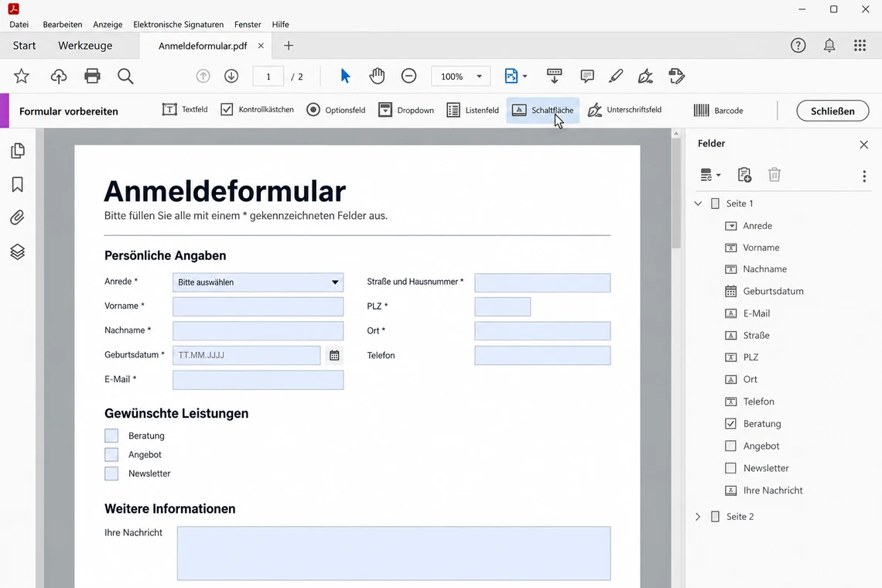This screenshot has height=588, width=882.
Task: Select the Barcode field tool
Action: pyautogui.click(x=718, y=111)
